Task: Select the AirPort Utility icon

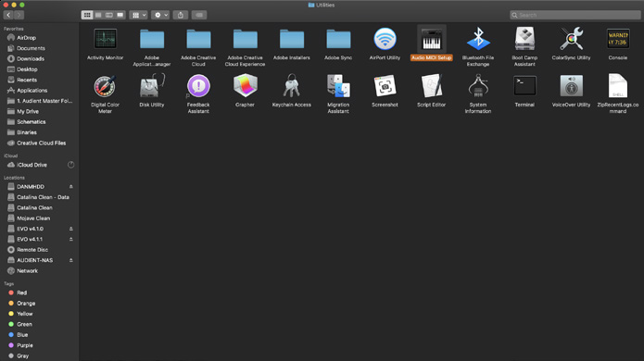Action: (385, 39)
